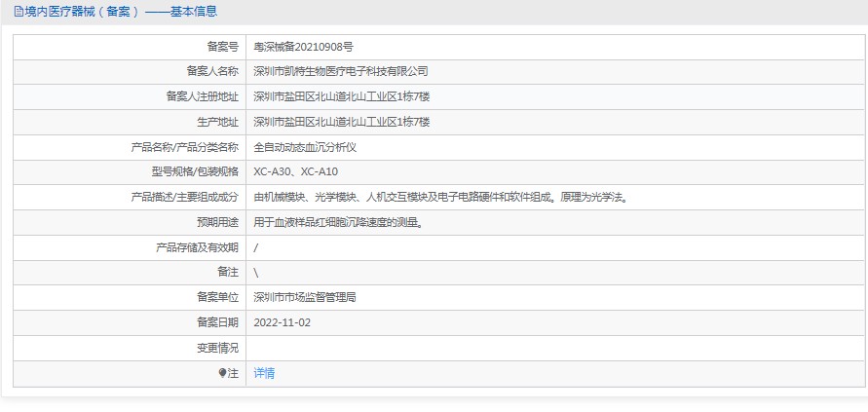The height and width of the screenshot is (412, 868).
Task: Select 深圳市凯特生物医疗电子科技有限公司 text
Action: click(x=340, y=72)
